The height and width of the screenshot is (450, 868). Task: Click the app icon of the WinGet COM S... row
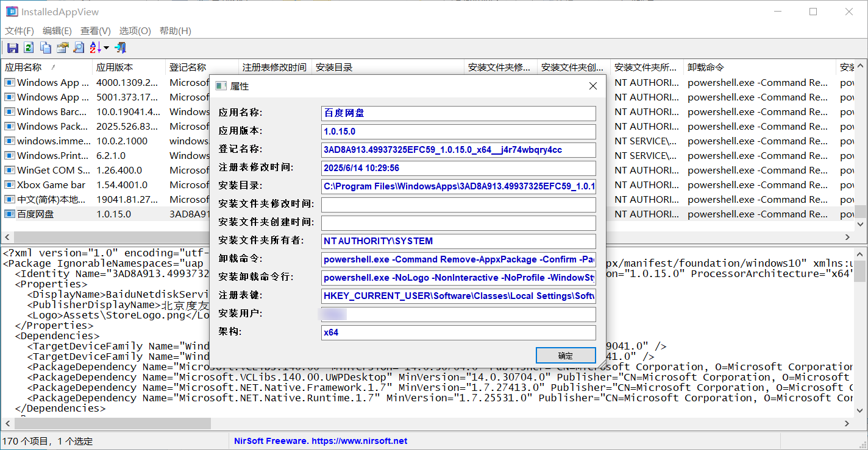click(10, 171)
